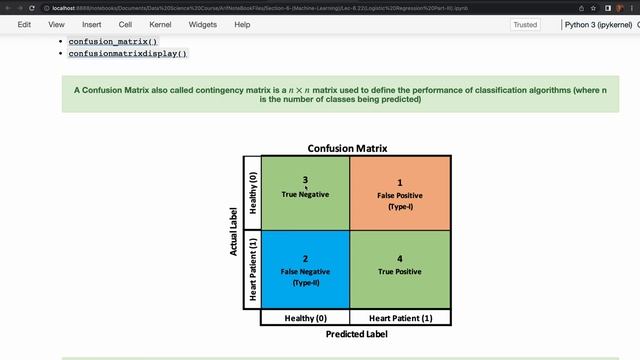Click the vertical Heart Patient (1) actual label
This screenshot has width=640, height=360.
[253, 269]
